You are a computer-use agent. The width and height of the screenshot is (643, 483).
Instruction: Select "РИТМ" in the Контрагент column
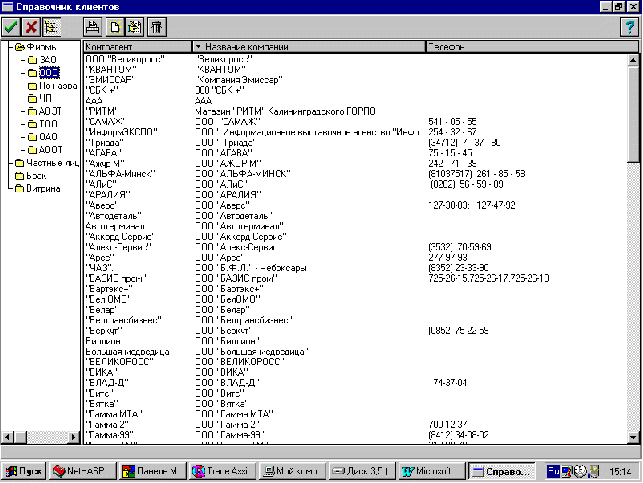click(x=101, y=111)
